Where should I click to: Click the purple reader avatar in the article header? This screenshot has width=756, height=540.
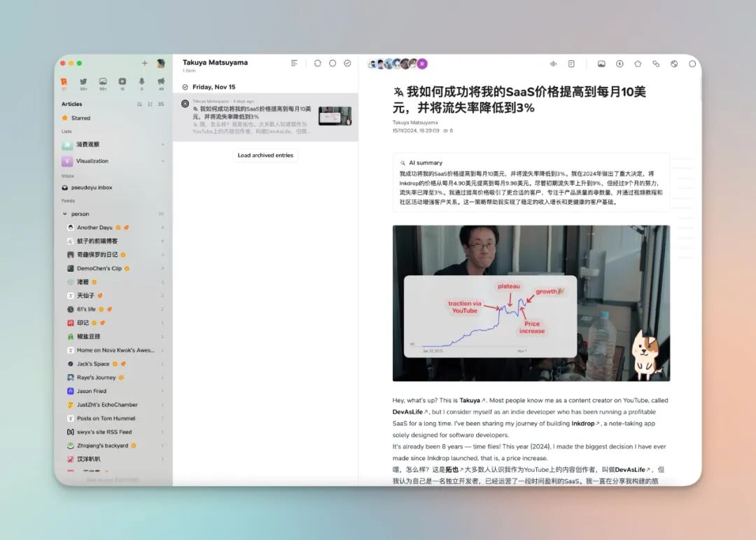click(x=422, y=64)
